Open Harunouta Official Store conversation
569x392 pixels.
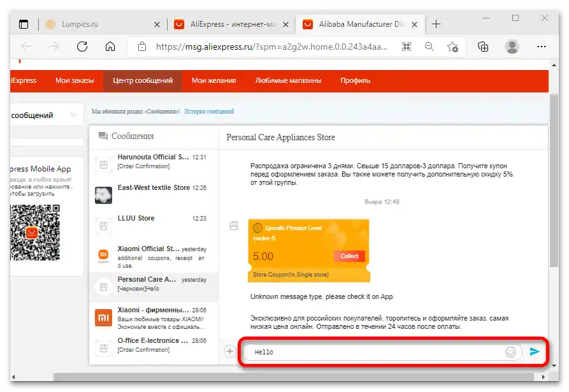154,164
